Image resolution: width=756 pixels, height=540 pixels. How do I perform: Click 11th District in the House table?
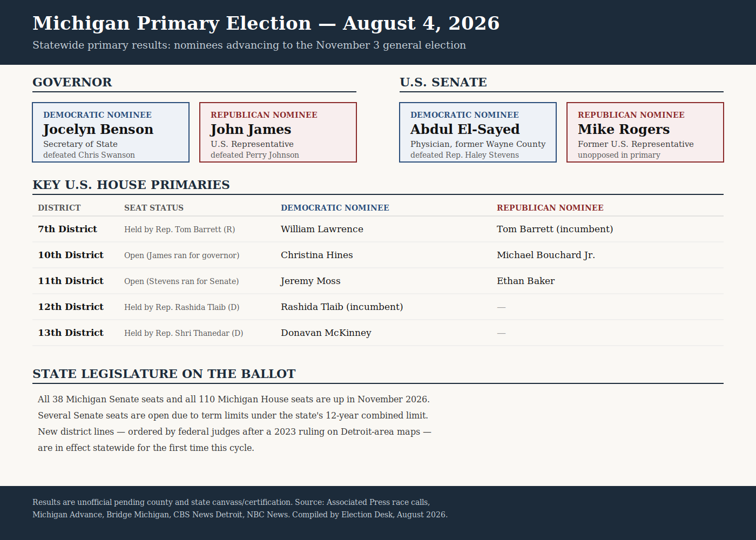coord(71,281)
